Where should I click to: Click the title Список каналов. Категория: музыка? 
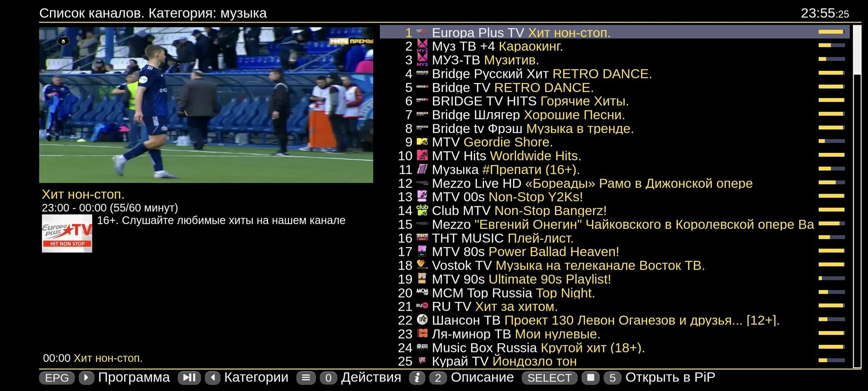pyautogui.click(x=153, y=13)
